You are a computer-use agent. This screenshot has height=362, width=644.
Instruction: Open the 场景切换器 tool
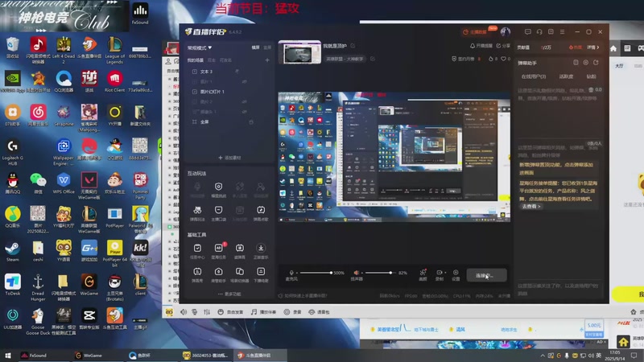239,275
